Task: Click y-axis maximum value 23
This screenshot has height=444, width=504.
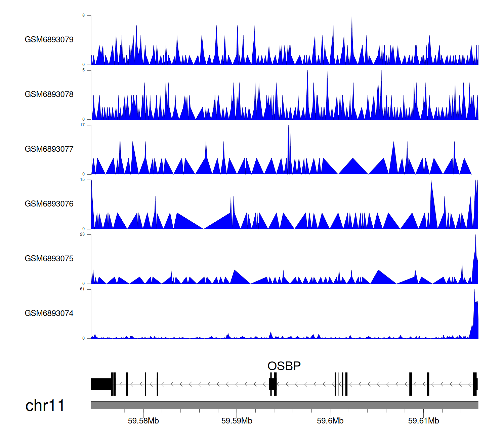Action: tap(82, 234)
